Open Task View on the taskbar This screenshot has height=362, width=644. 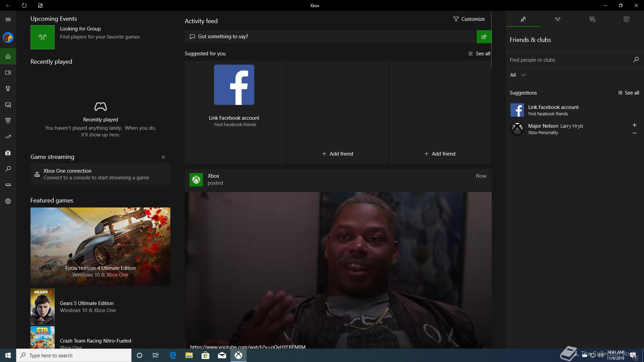[x=156, y=355]
